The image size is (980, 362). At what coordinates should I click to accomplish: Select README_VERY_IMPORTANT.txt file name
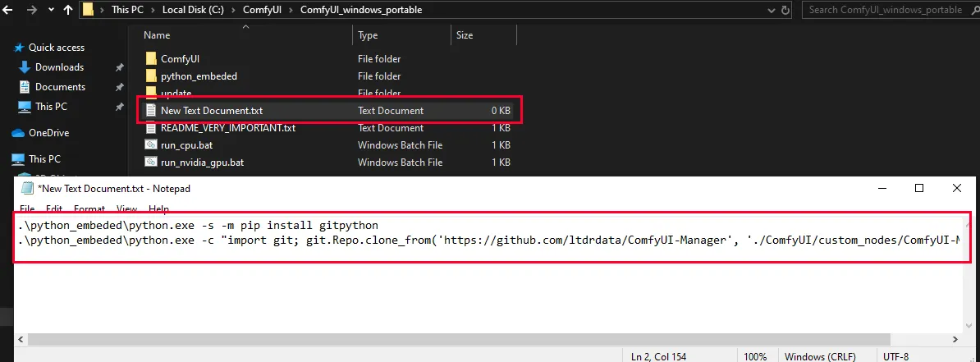(x=228, y=128)
